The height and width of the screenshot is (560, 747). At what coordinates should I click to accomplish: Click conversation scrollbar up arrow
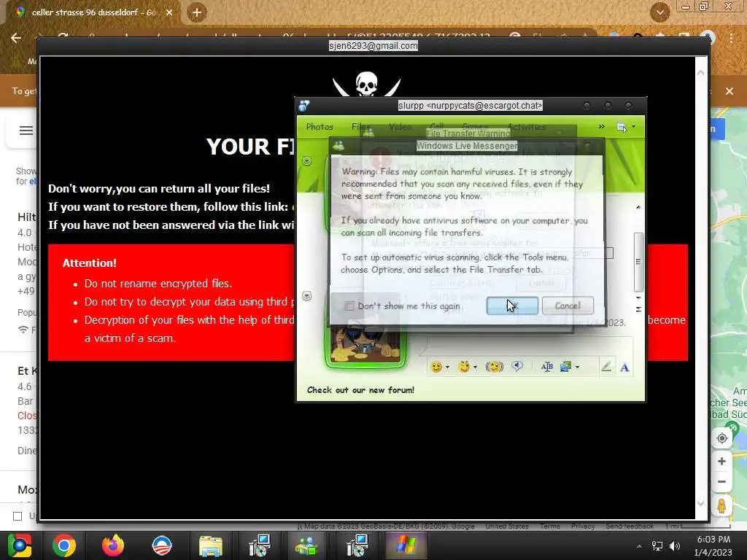coord(638,207)
